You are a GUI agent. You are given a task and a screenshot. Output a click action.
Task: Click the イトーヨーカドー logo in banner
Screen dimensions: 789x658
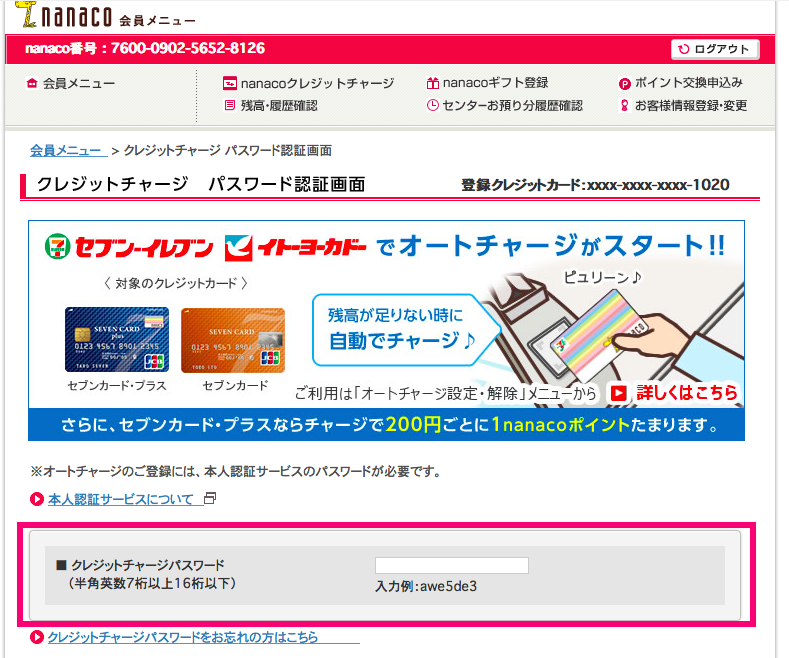pyautogui.click(x=295, y=248)
